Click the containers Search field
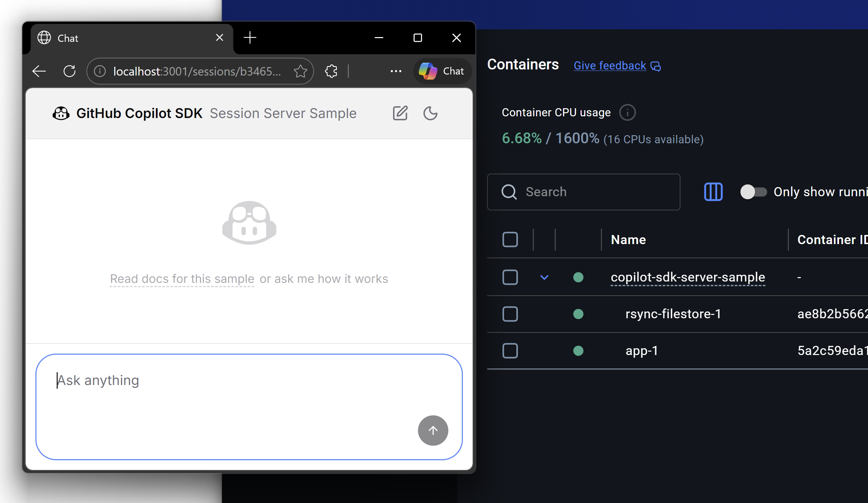The image size is (868, 503). tap(584, 192)
